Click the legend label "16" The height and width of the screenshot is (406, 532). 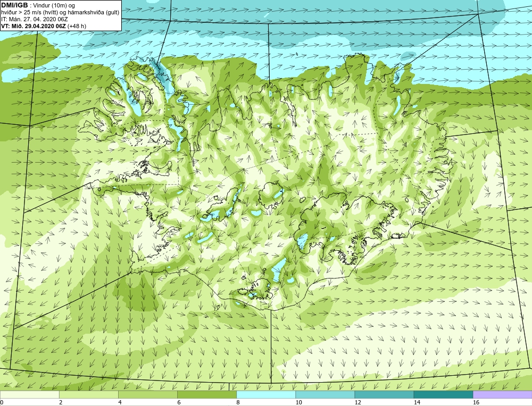476,402
